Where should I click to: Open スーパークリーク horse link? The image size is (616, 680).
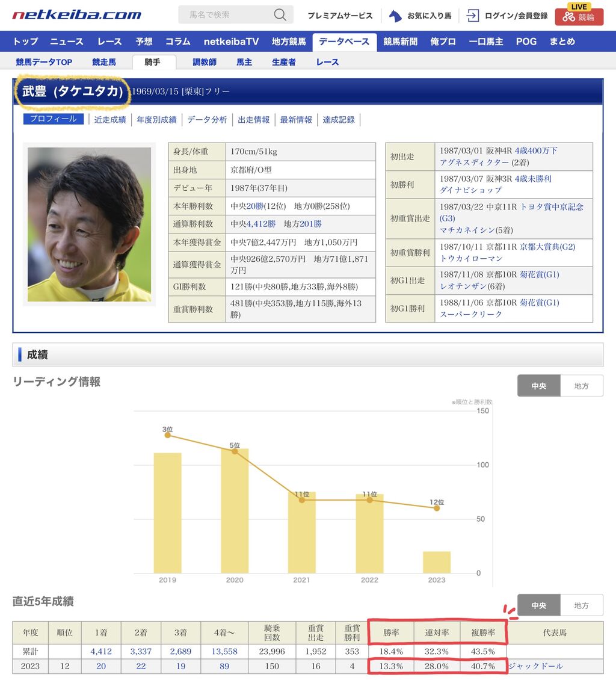[x=471, y=314]
